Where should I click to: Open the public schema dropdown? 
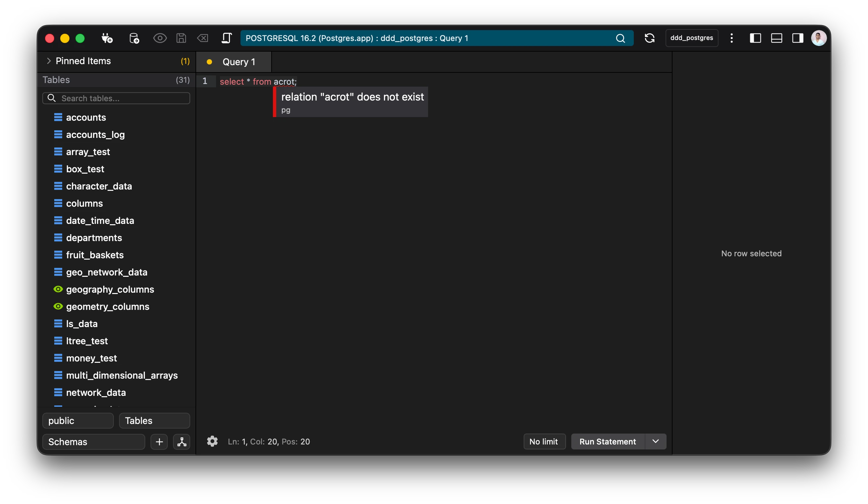(78, 421)
